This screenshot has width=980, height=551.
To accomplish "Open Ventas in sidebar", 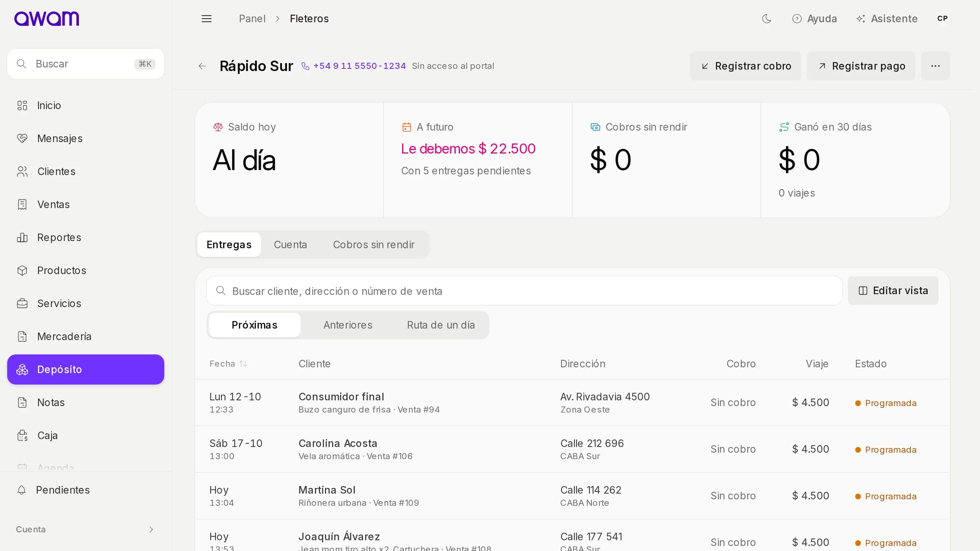I will coord(86,205).
